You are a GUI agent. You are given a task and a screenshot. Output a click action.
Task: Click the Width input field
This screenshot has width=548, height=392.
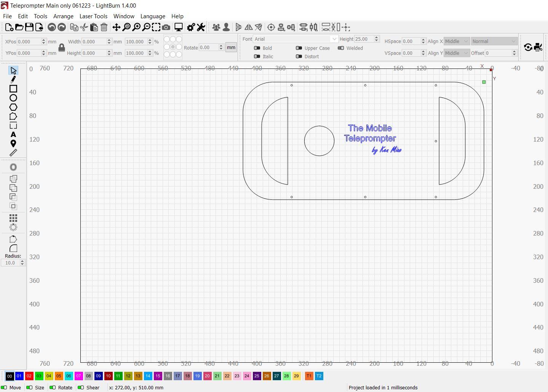94,41
